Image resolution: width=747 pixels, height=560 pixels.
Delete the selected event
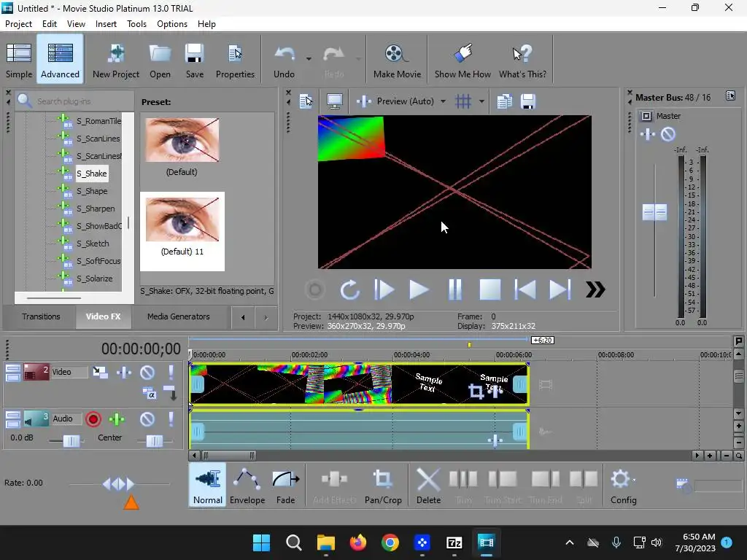coord(428,486)
